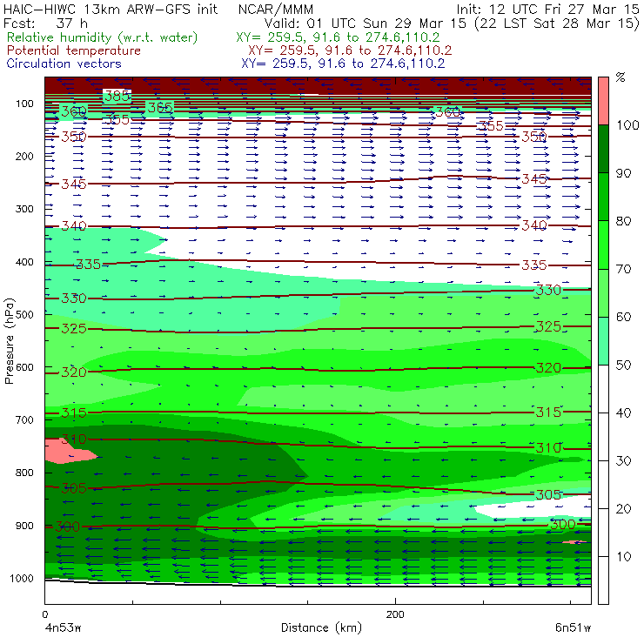The height and width of the screenshot is (644, 644).
Task: Click the '300' pressure axis tick label
Action: [x=24, y=209]
